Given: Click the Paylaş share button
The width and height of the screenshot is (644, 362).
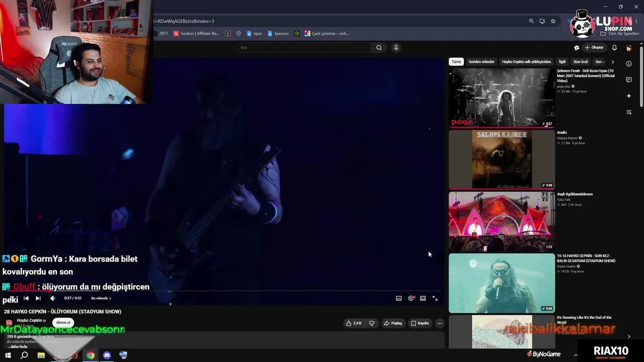Looking at the screenshot, I should pos(393,323).
